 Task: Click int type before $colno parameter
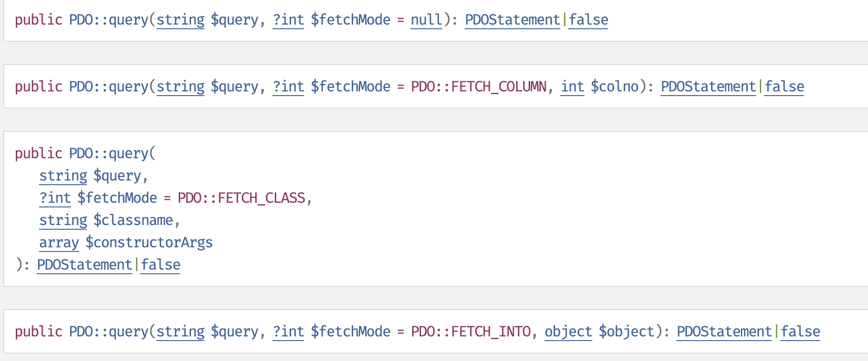[x=572, y=87]
